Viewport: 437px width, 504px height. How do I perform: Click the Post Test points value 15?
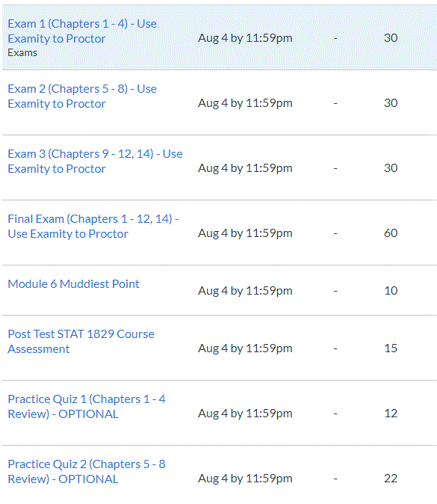(x=391, y=348)
